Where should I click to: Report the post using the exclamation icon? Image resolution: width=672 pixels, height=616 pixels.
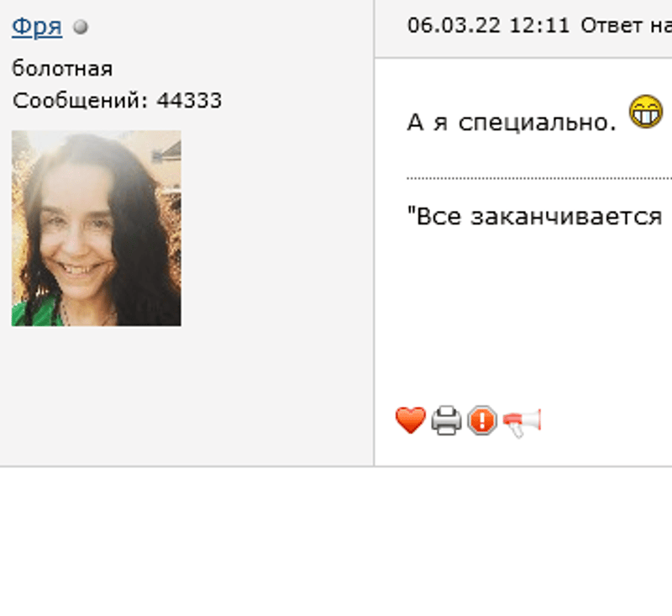[x=482, y=420]
